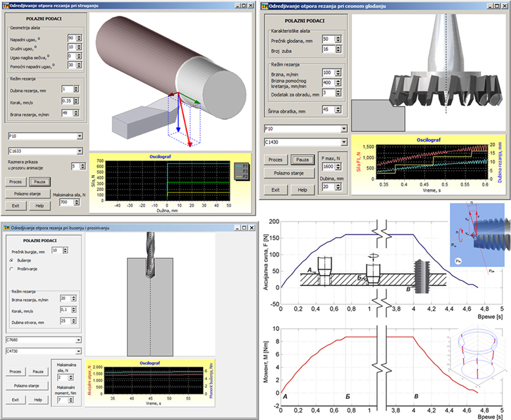
Task: Click the Širina obratka value field
Action: [326, 110]
